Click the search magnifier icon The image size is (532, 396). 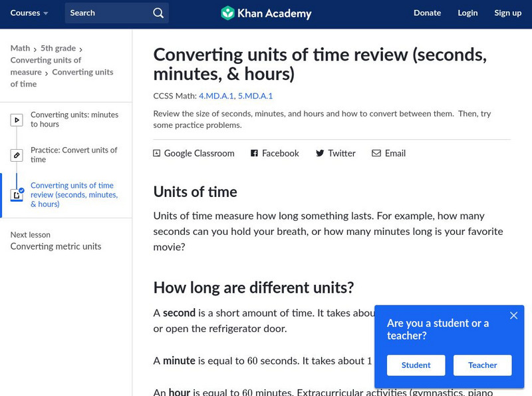[x=158, y=13]
